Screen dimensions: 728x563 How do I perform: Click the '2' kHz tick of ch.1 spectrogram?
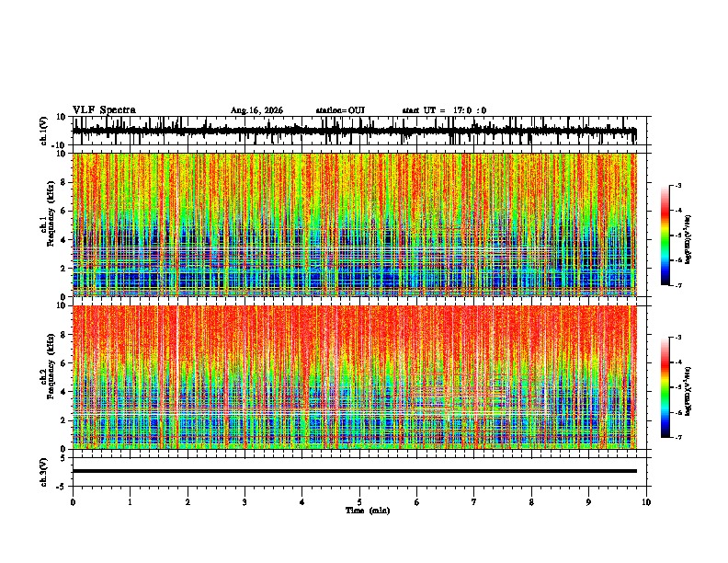point(64,268)
